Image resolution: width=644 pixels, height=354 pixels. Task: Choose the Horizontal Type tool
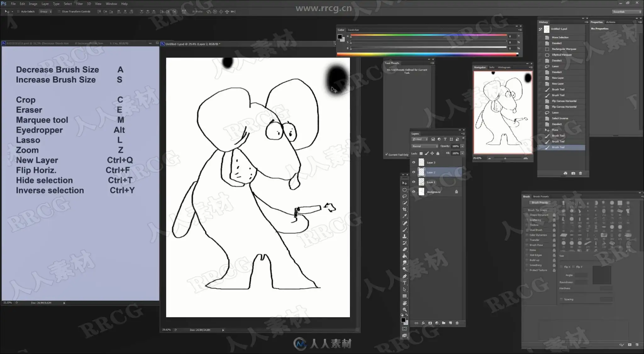pos(405,283)
